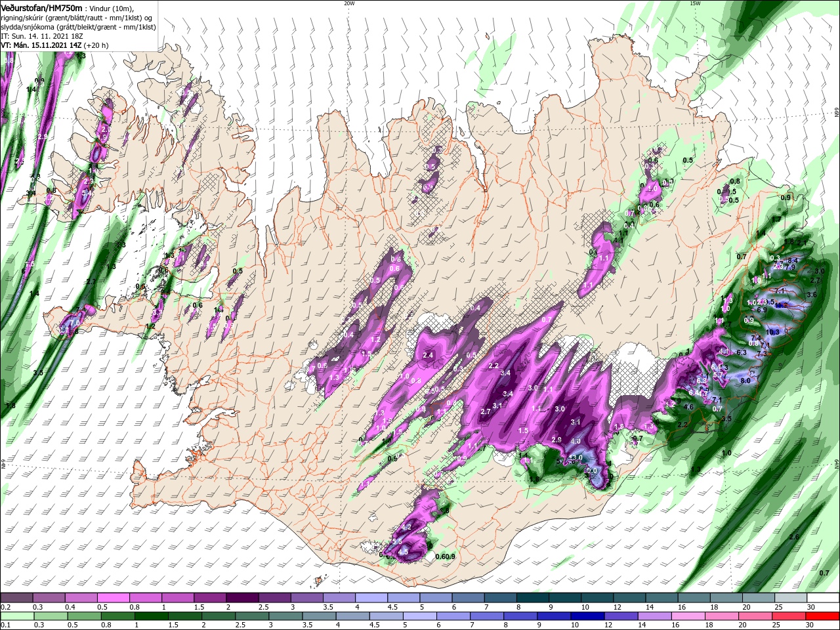The height and width of the screenshot is (630, 840).
Task: Pick the grayish-purple 0.2 snow legend swatch
Action: [16, 598]
